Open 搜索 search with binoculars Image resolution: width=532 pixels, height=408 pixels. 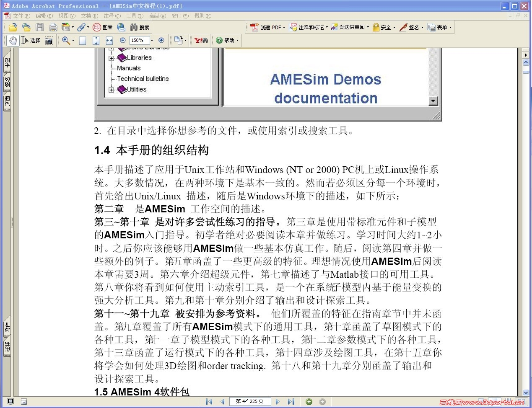pos(140,27)
